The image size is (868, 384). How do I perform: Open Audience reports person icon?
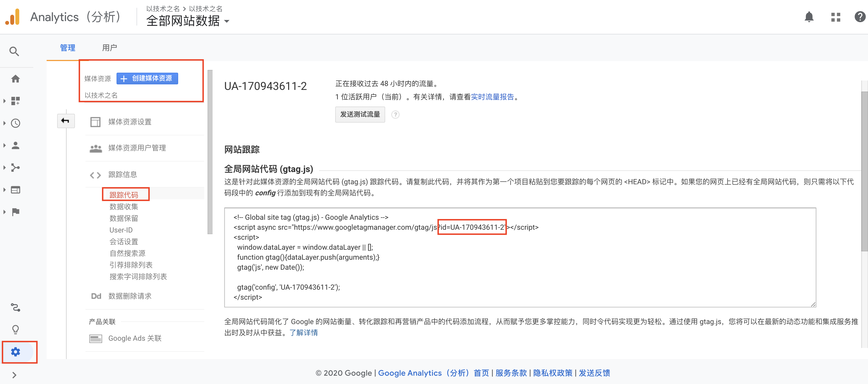point(16,145)
